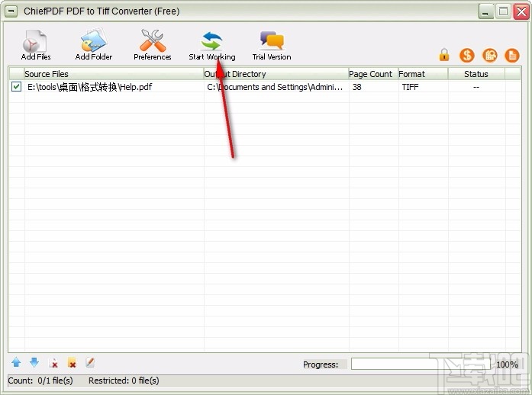Click the Source Files column header
The height and width of the screenshot is (395, 532).
click(114, 74)
